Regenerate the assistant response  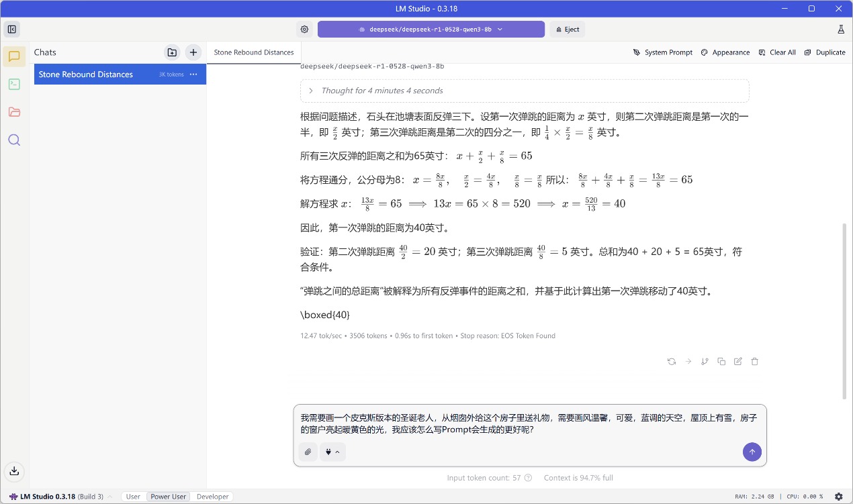pos(671,361)
